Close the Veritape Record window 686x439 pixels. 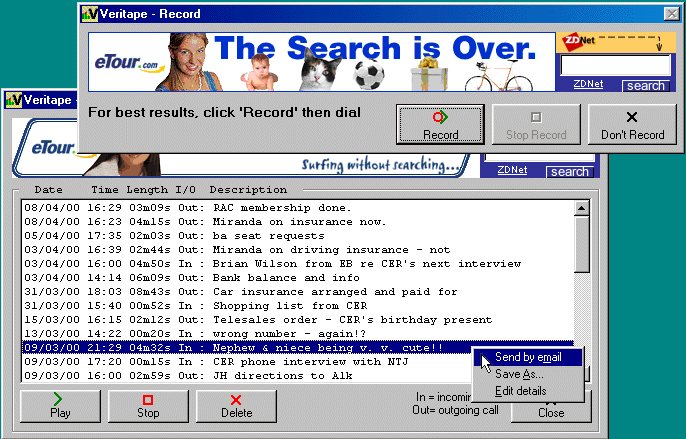[672, 14]
